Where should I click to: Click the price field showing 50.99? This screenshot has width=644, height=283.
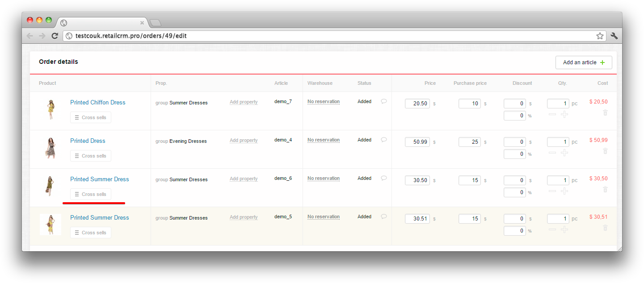(417, 142)
